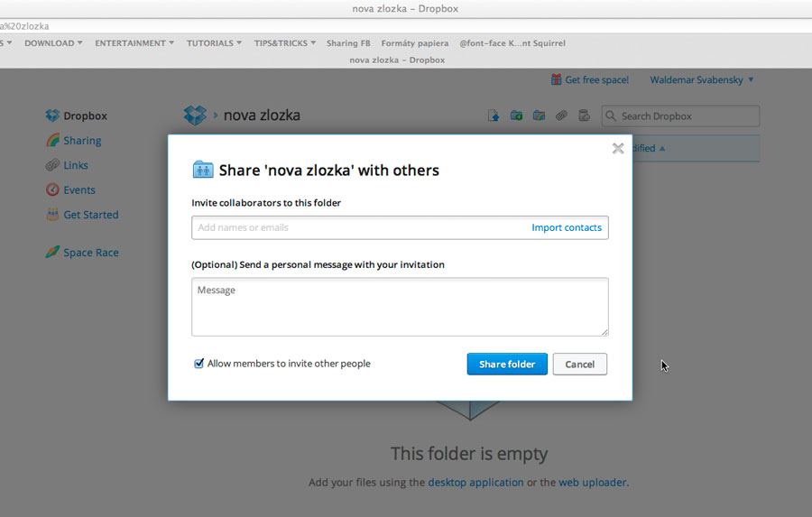Click the Cancel button

[x=579, y=365]
